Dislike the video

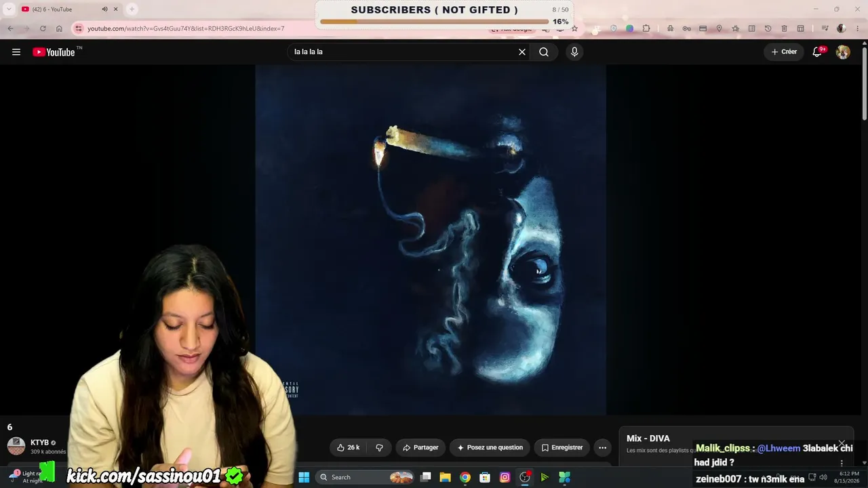click(x=379, y=447)
